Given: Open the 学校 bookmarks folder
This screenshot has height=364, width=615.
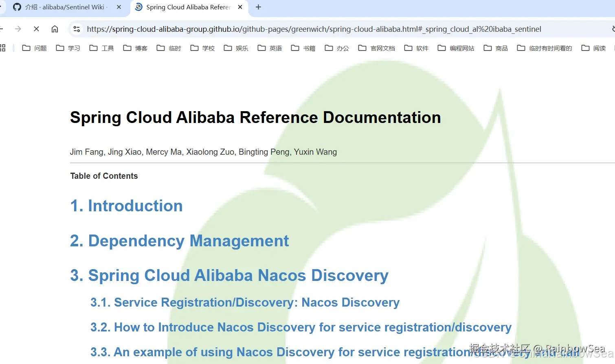Looking at the screenshot, I should pos(202,48).
